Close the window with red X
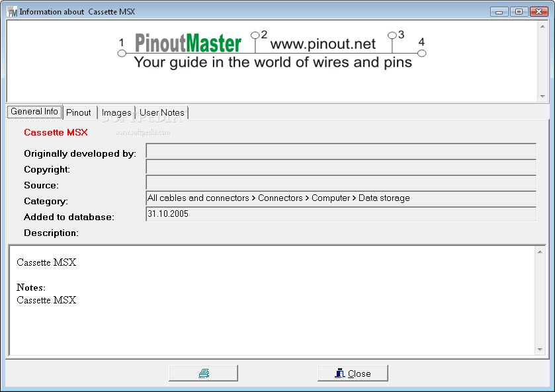Viewport: 555px width, 392px height. [538, 12]
